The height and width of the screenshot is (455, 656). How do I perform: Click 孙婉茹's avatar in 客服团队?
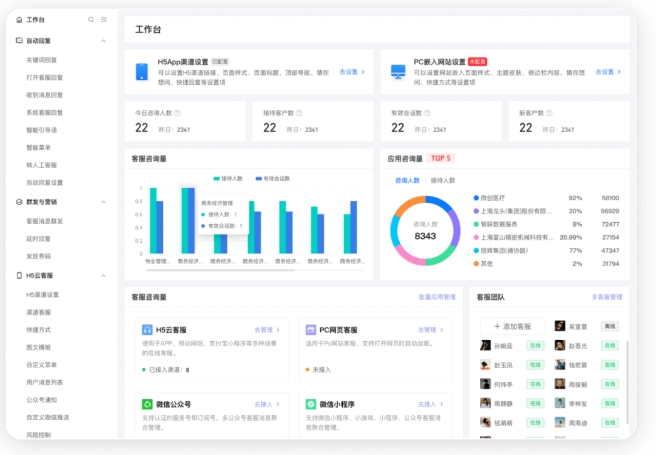tap(485, 345)
